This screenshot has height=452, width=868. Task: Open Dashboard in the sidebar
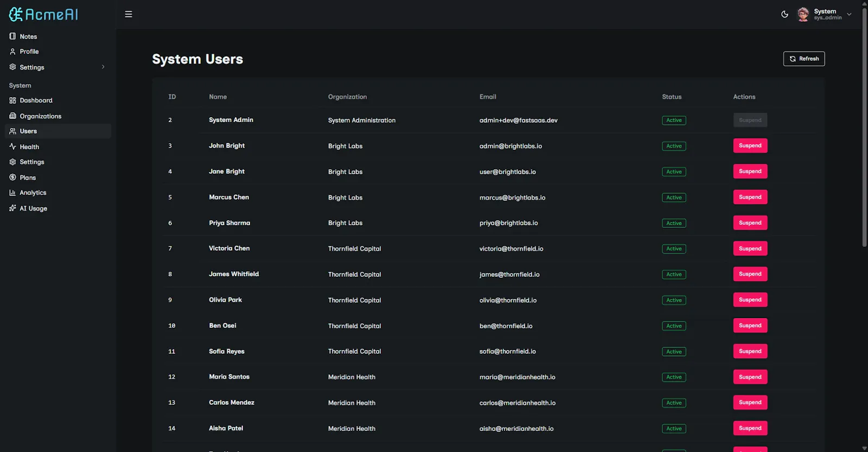58,100
